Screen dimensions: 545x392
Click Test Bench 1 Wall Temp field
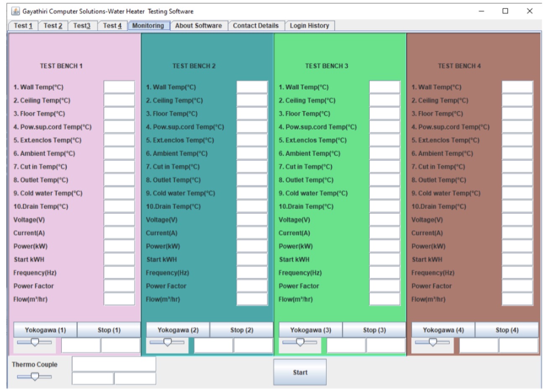119,87
